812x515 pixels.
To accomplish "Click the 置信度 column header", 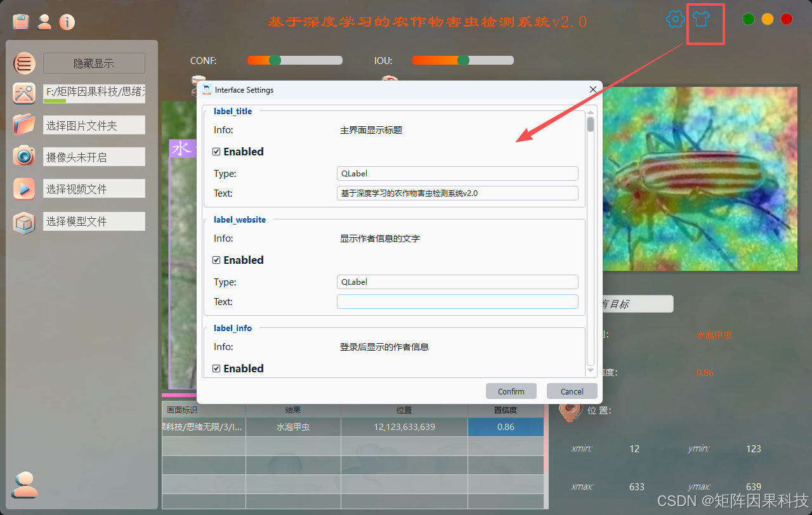I will click(x=506, y=410).
